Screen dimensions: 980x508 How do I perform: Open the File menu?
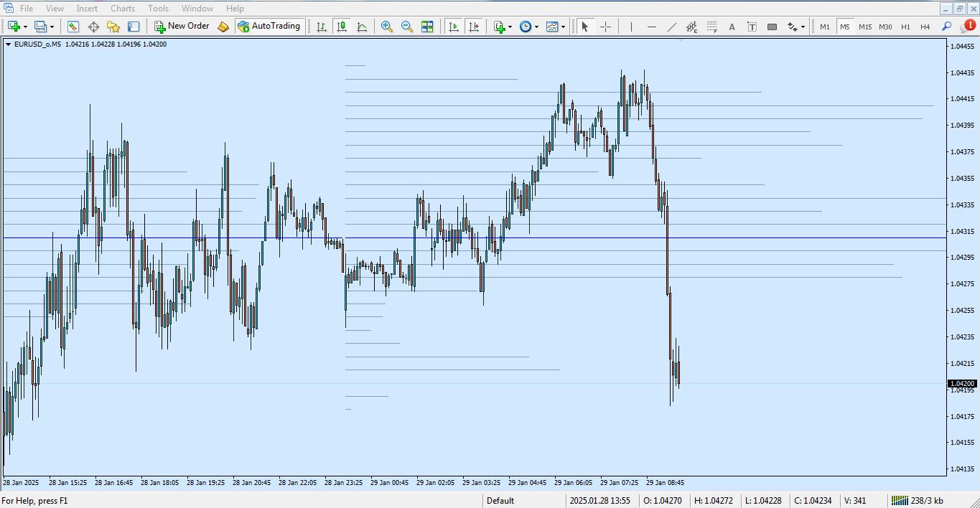click(27, 9)
